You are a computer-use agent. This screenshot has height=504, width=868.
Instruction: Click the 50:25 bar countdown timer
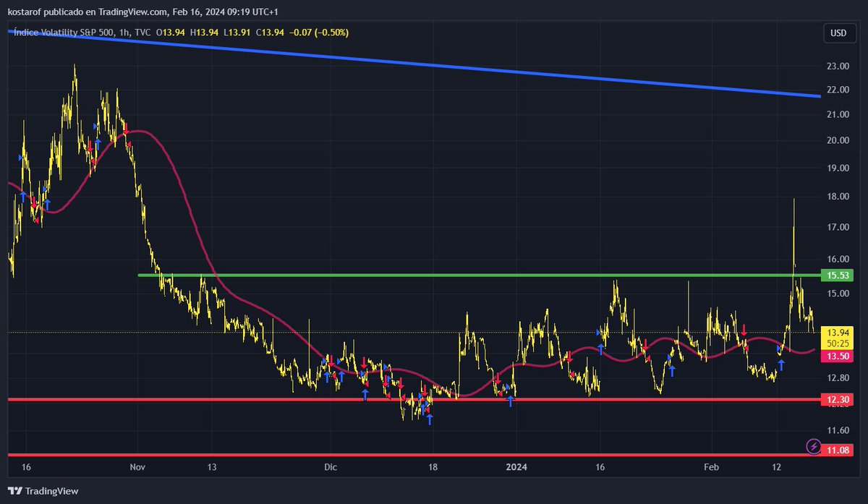click(838, 343)
